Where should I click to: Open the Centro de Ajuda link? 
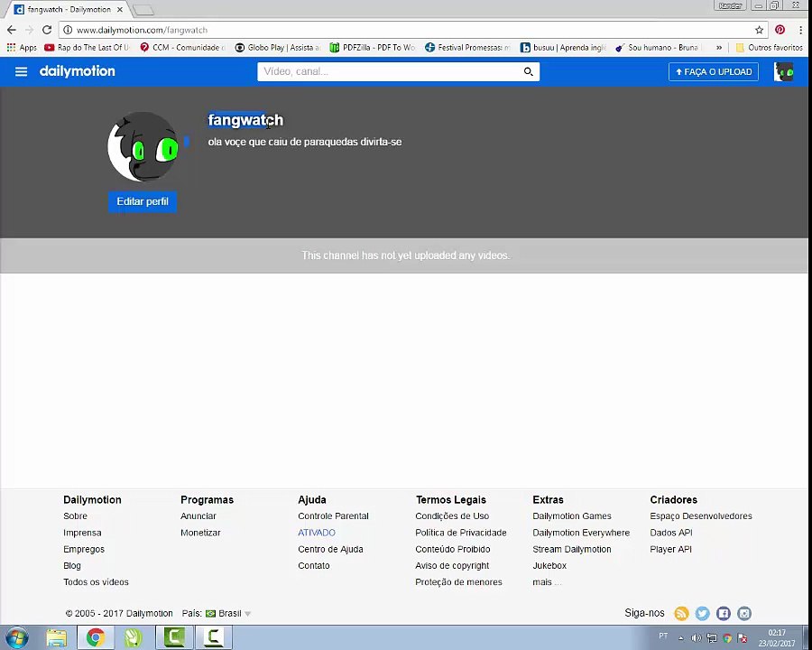(x=330, y=549)
